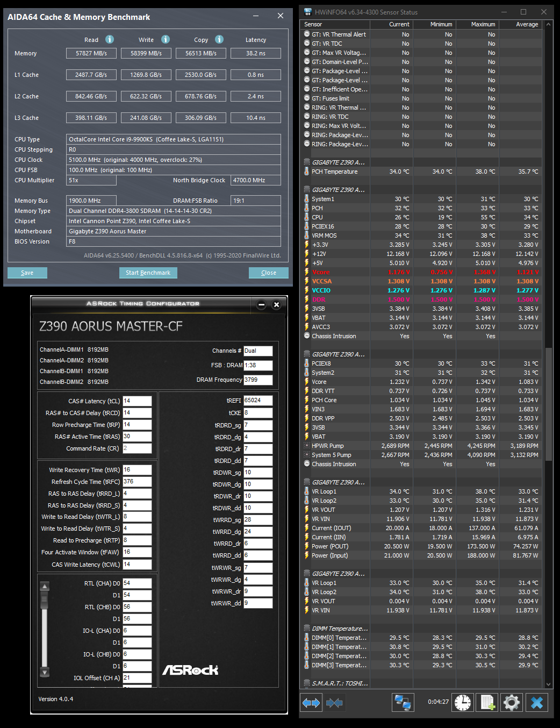Expand the S.M.A.R.T.: TOSHI... sensor group
Screen dimensions: 560x728
tap(306, 683)
